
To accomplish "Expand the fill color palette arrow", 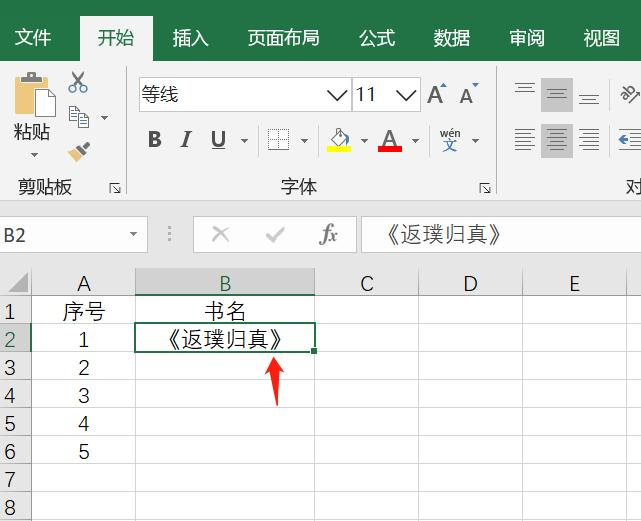I will pyautogui.click(x=364, y=141).
